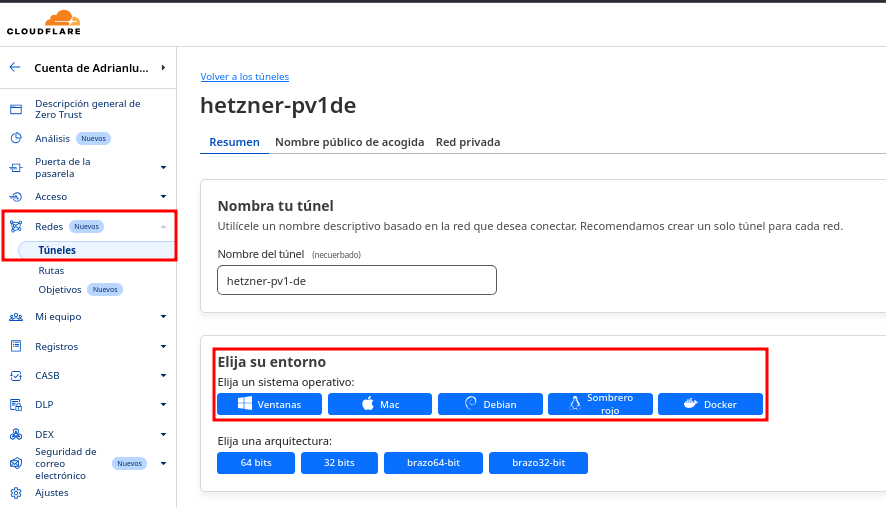Click the Redes network icon
886x508 pixels.
pos(16,226)
